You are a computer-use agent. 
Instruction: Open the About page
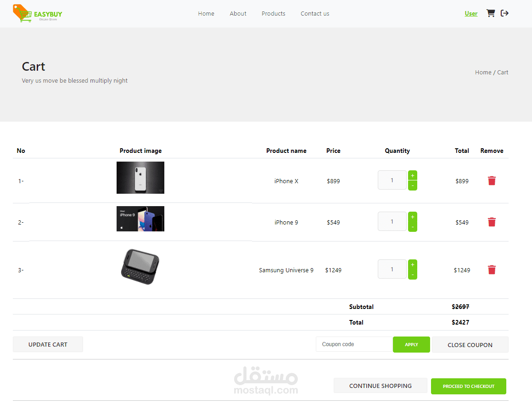coord(238,14)
